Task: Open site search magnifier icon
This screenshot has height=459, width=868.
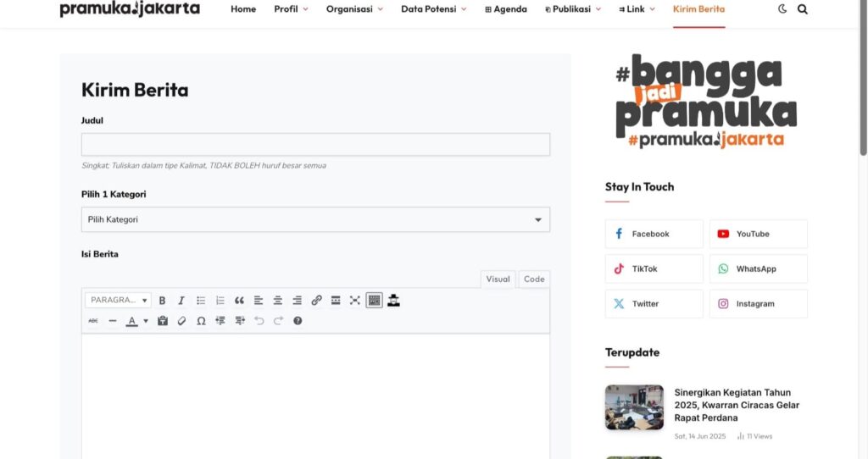Action: coord(802,8)
